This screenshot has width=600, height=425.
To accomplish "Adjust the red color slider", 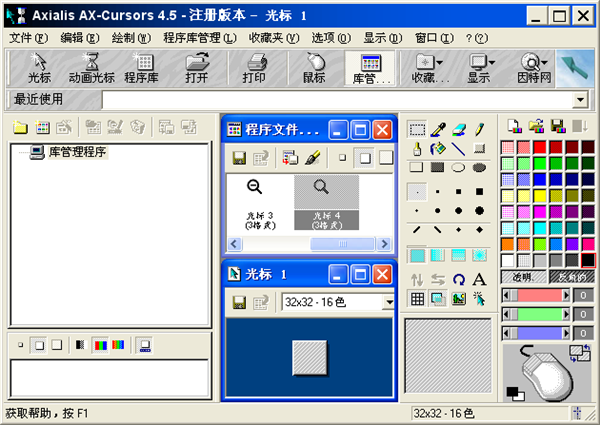I will pyautogui.click(x=536, y=295).
